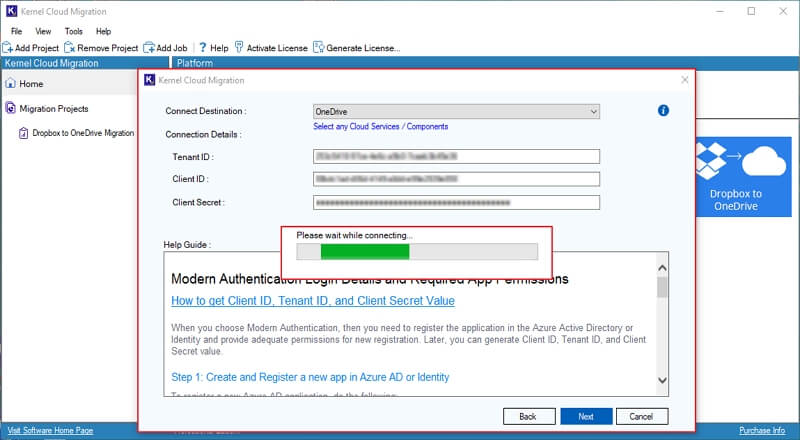Viewport: 800px width, 440px height.
Task: Click the connecting progress bar
Action: [417, 252]
